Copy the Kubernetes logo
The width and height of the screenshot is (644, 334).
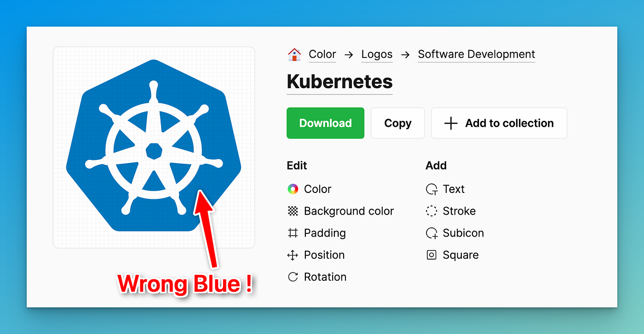[x=397, y=123]
